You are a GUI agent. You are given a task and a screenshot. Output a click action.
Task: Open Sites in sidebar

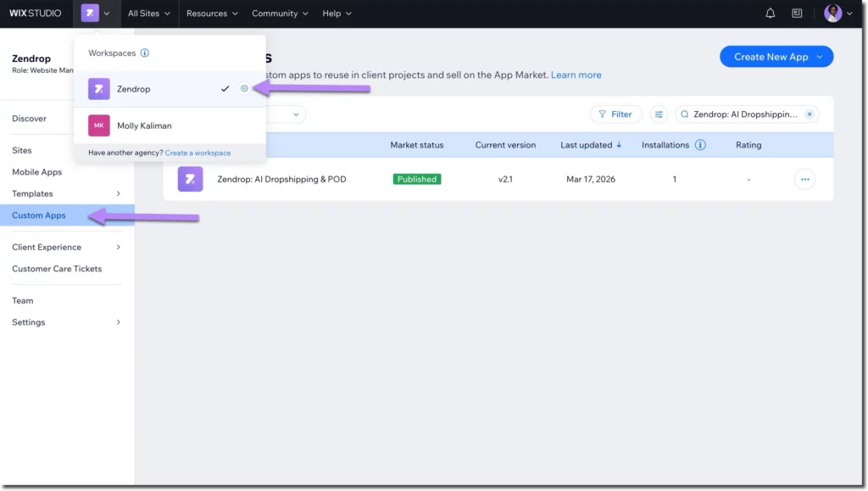point(21,150)
